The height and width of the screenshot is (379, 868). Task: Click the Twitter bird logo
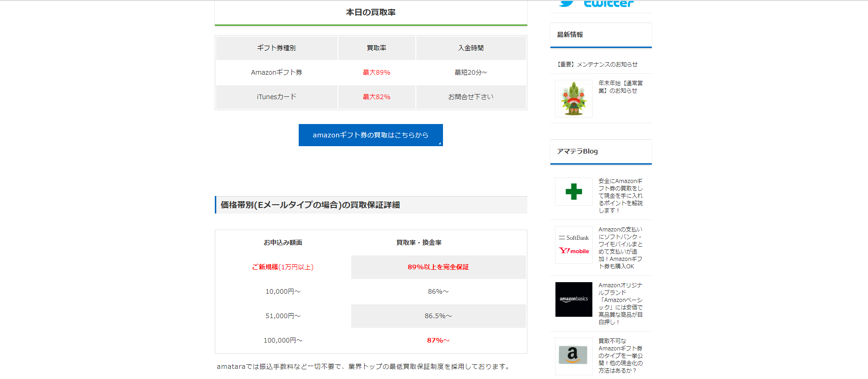click(x=566, y=4)
